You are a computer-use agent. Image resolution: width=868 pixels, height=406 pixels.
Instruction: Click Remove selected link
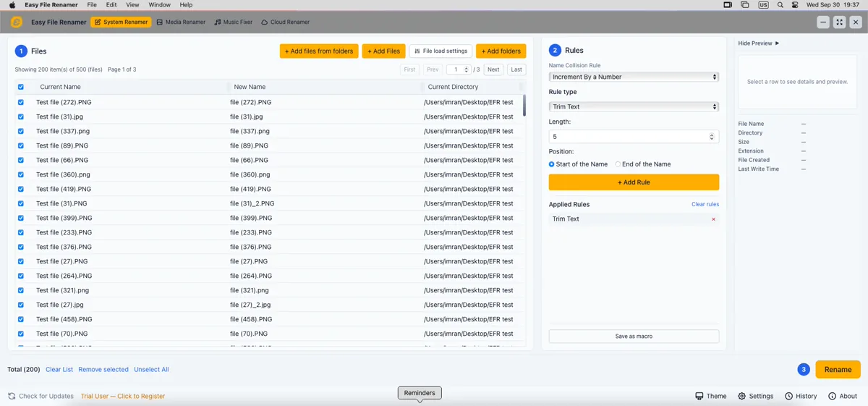click(103, 369)
